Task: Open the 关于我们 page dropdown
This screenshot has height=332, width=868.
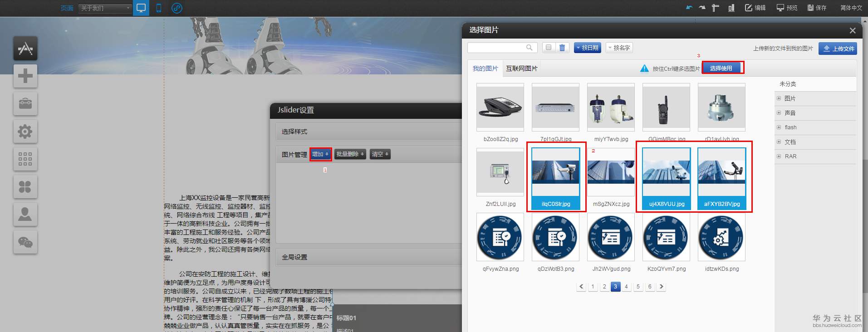Action: click(x=105, y=8)
